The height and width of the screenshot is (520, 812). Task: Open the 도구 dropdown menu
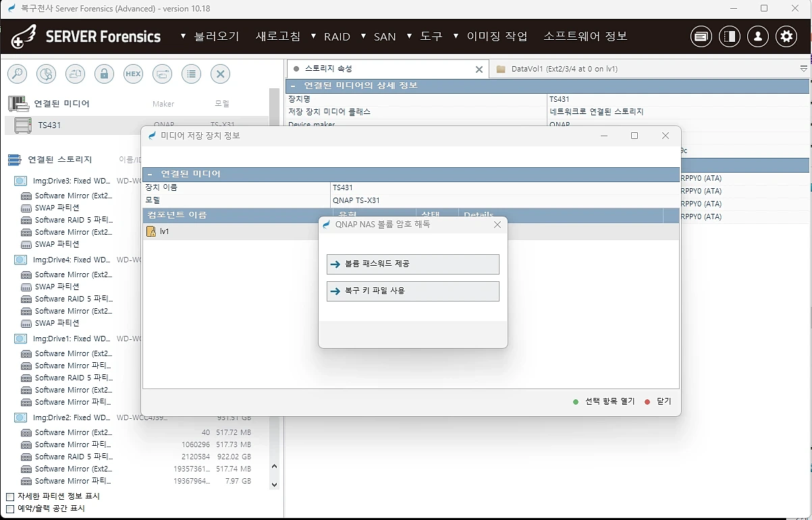[x=425, y=36]
